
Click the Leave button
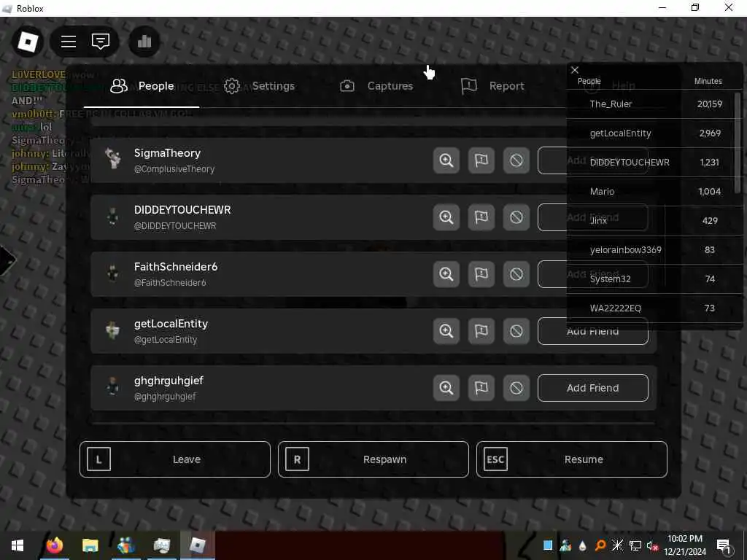tap(175, 459)
